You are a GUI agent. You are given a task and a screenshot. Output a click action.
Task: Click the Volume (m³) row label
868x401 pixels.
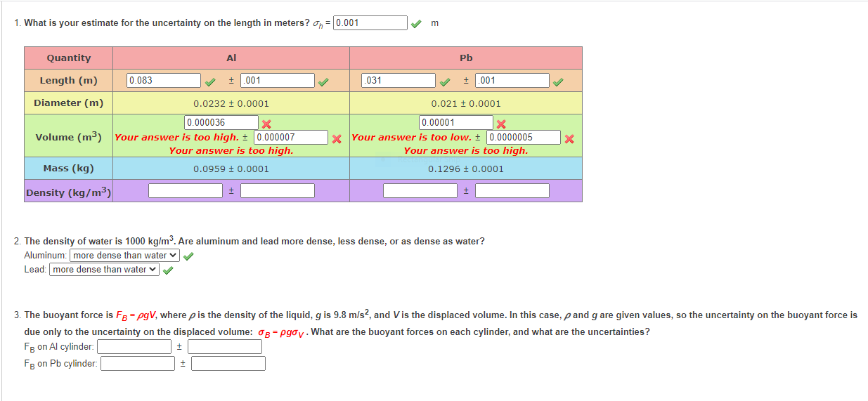click(x=69, y=136)
